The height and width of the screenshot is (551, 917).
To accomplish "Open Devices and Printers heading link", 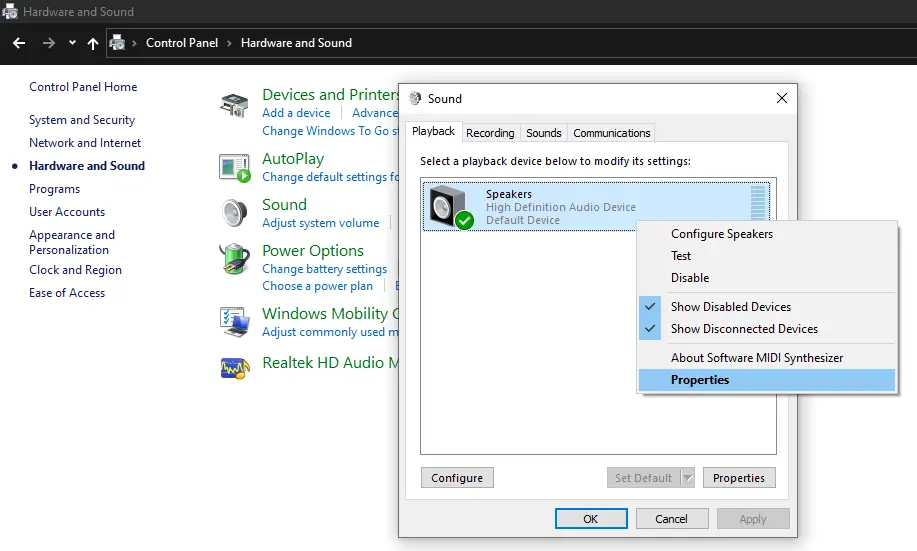I will (x=330, y=94).
